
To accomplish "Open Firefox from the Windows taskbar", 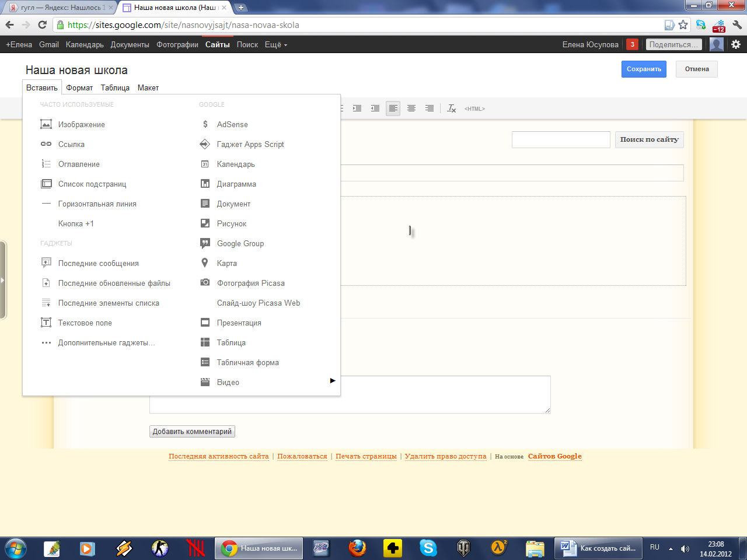I will pyautogui.click(x=357, y=548).
